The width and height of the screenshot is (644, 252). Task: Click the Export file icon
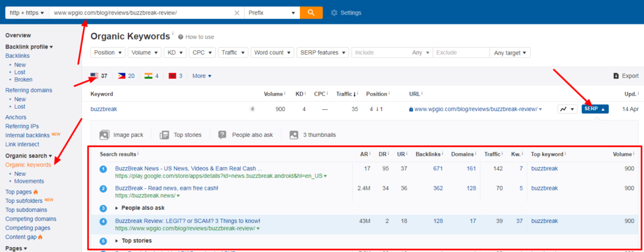616,75
